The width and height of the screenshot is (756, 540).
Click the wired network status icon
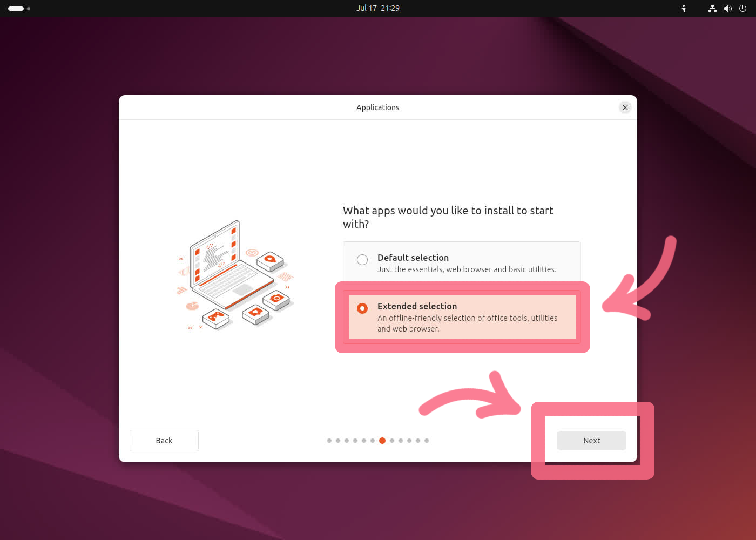tap(712, 9)
